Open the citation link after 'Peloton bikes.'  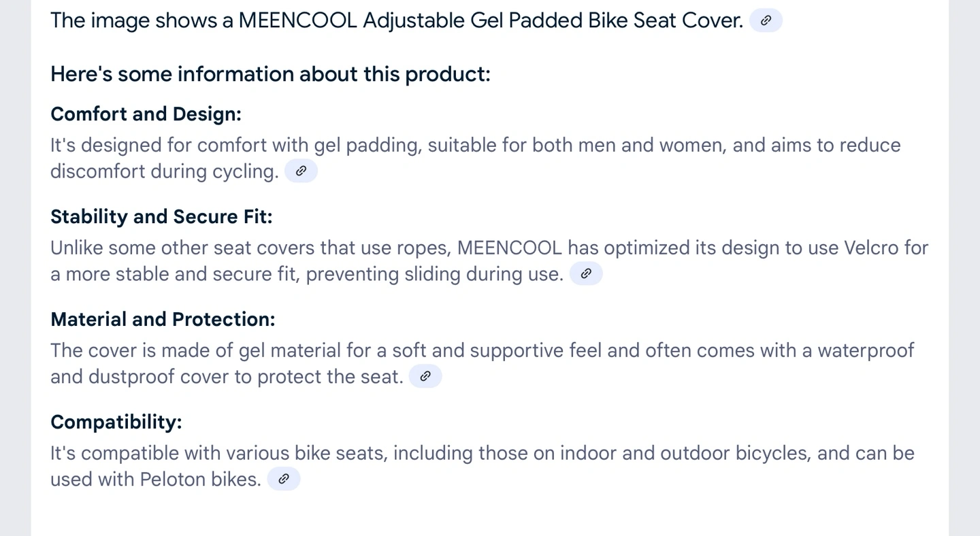284,479
